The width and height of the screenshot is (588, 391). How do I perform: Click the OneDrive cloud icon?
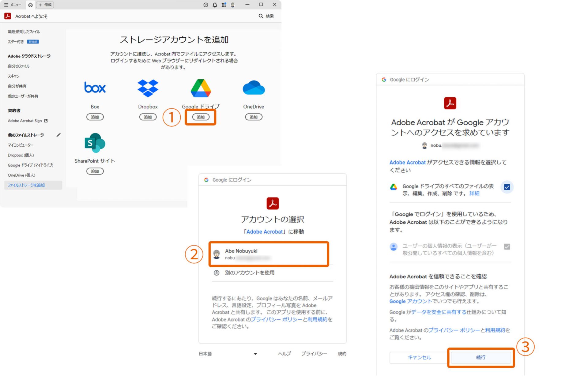254,88
